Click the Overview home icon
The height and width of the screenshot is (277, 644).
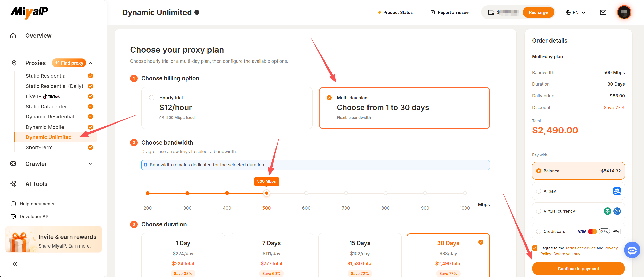(13, 36)
